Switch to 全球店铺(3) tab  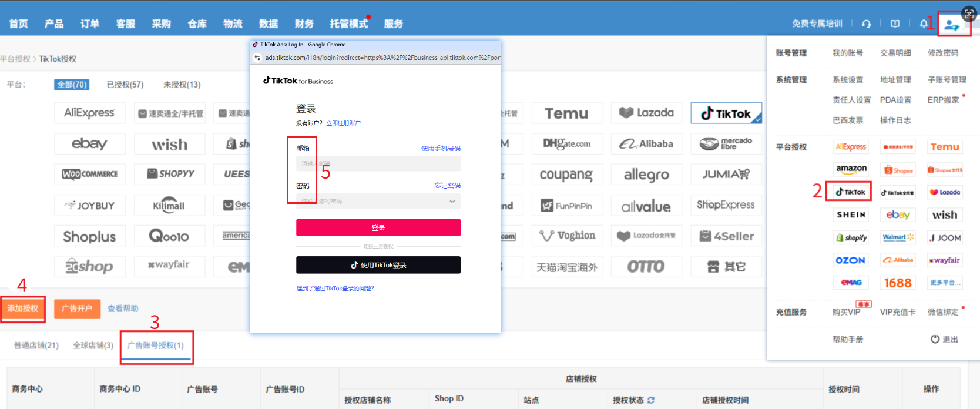[93, 346]
